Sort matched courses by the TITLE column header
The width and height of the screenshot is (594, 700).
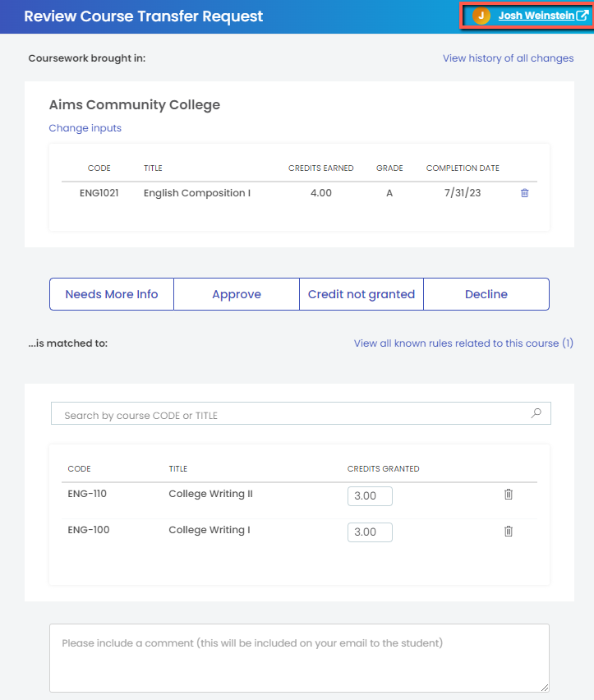[x=178, y=469]
